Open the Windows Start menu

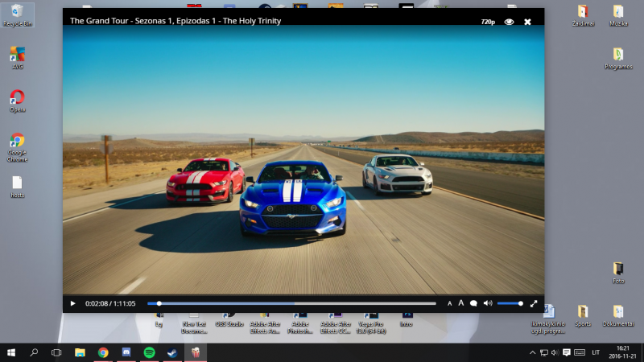coord(11,352)
